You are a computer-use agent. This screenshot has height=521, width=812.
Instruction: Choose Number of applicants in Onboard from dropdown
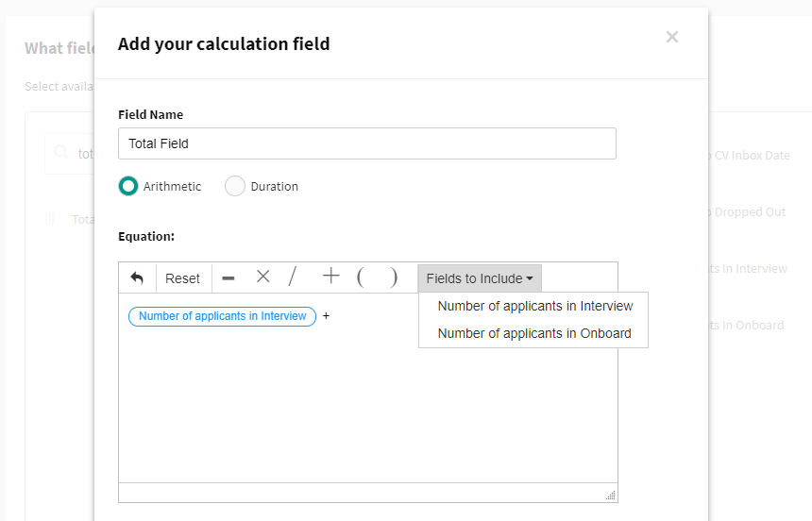[x=533, y=333]
